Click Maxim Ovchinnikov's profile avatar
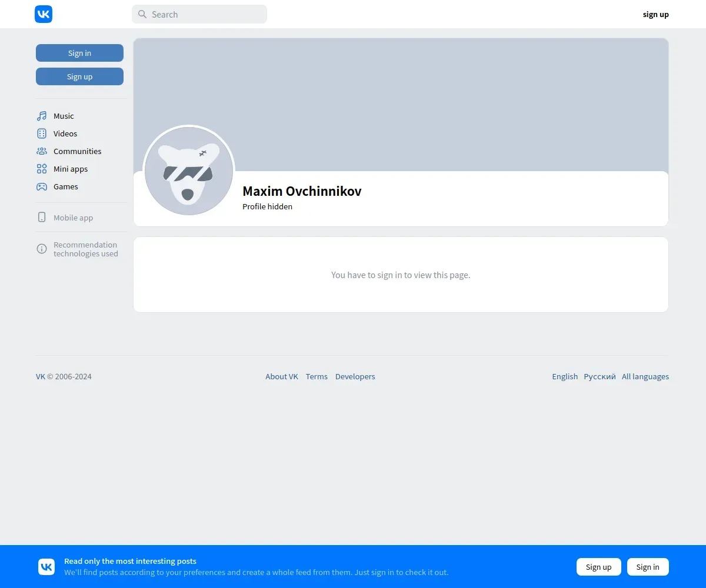The width and height of the screenshot is (706, 588). pyautogui.click(x=189, y=171)
